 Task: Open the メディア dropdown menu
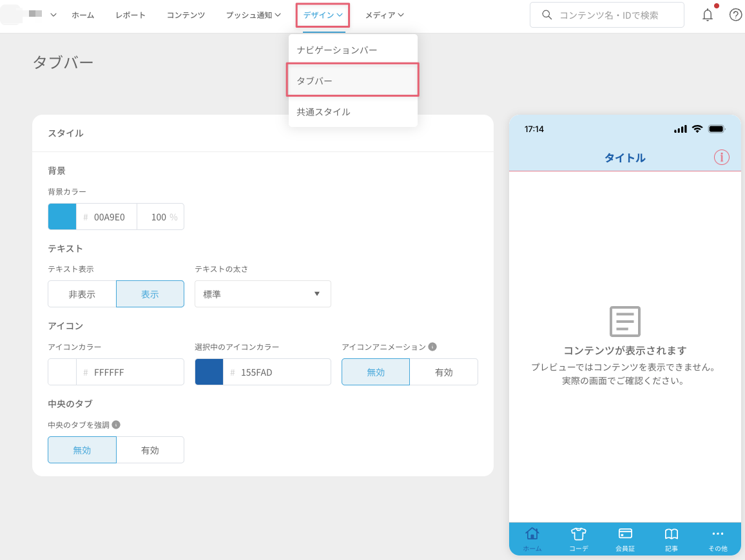[384, 15]
